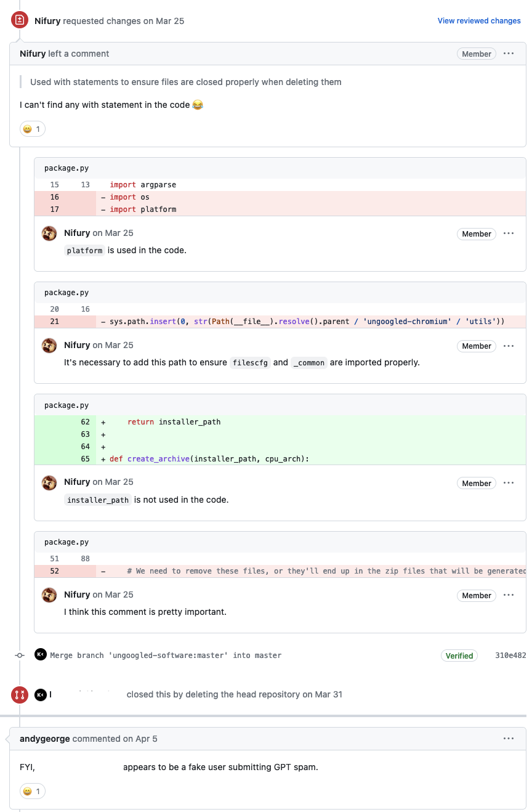Open the kebab menu on the installer_path comment
Screen dimensions: 532x812
tap(509, 483)
